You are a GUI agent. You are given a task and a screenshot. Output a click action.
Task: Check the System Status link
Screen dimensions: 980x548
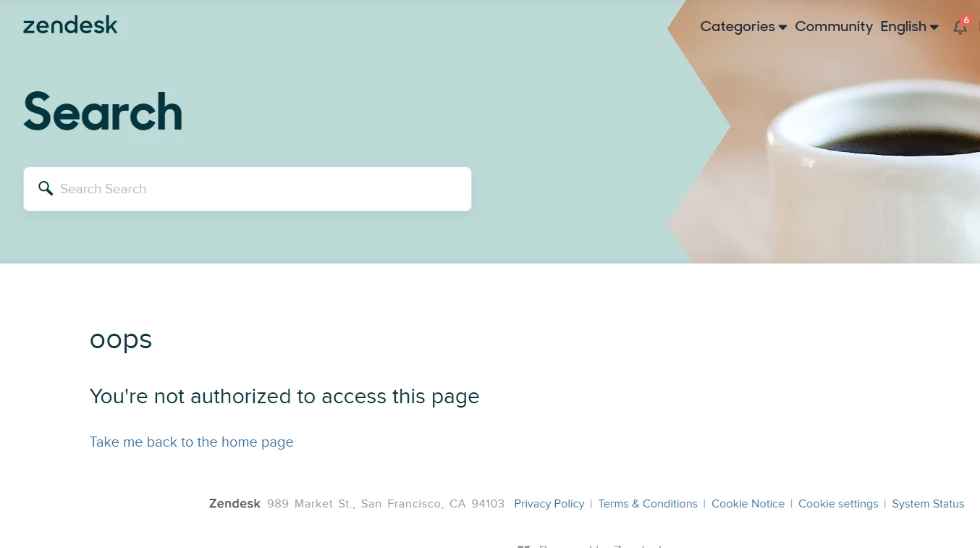click(x=928, y=504)
